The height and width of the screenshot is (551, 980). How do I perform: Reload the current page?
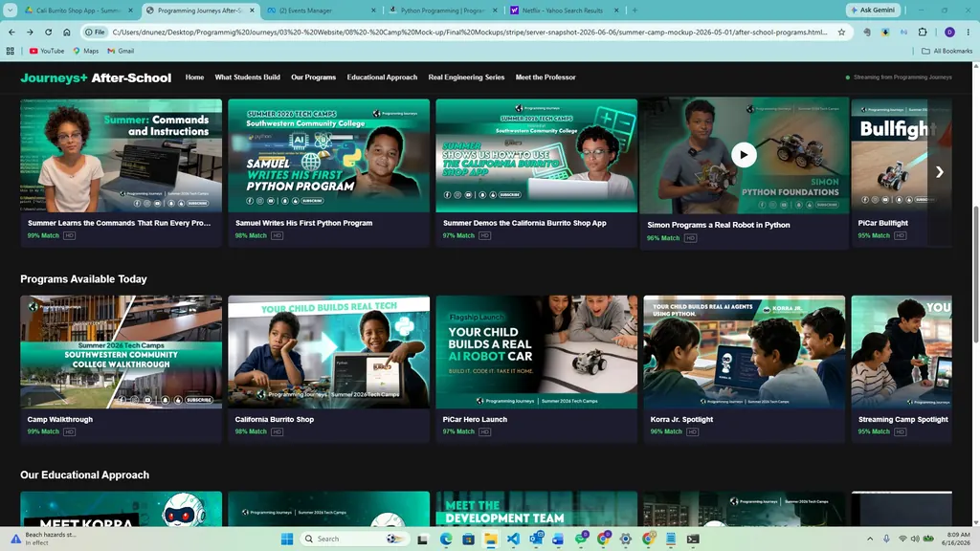(48, 32)
